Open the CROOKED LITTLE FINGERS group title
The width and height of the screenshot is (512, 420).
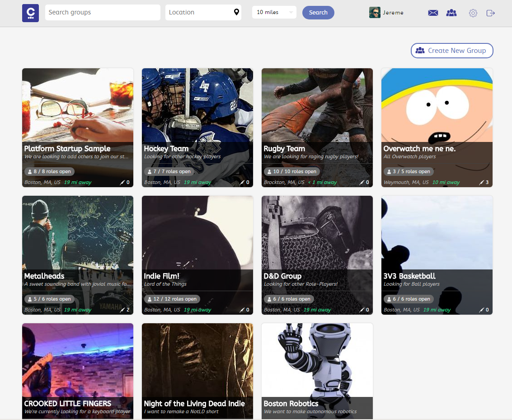coord(68,404)
